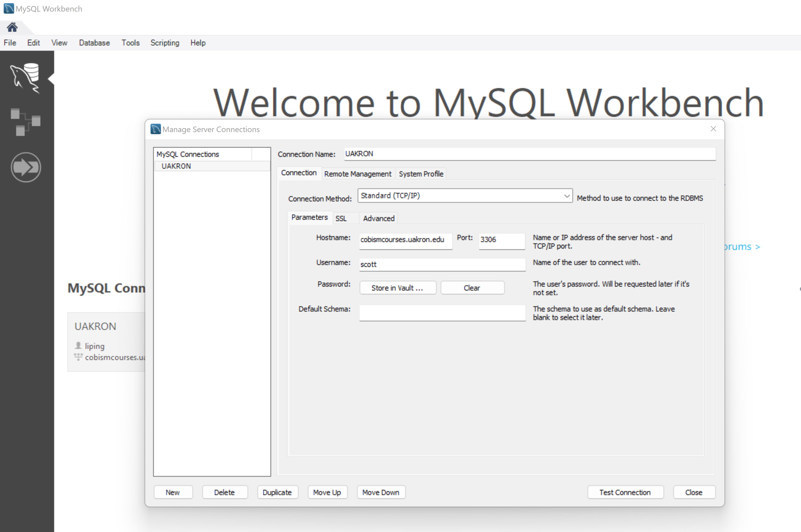Open the Scripting menu

click(165, 43)
